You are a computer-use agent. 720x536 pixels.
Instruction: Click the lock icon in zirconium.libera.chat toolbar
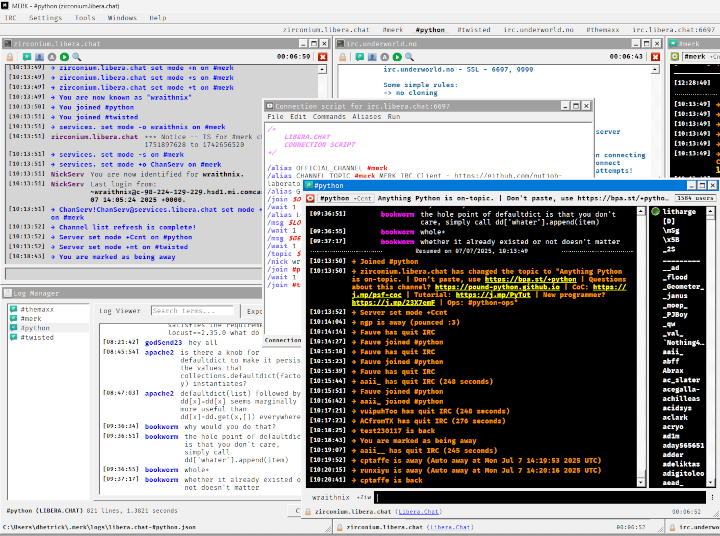(10, 57)
